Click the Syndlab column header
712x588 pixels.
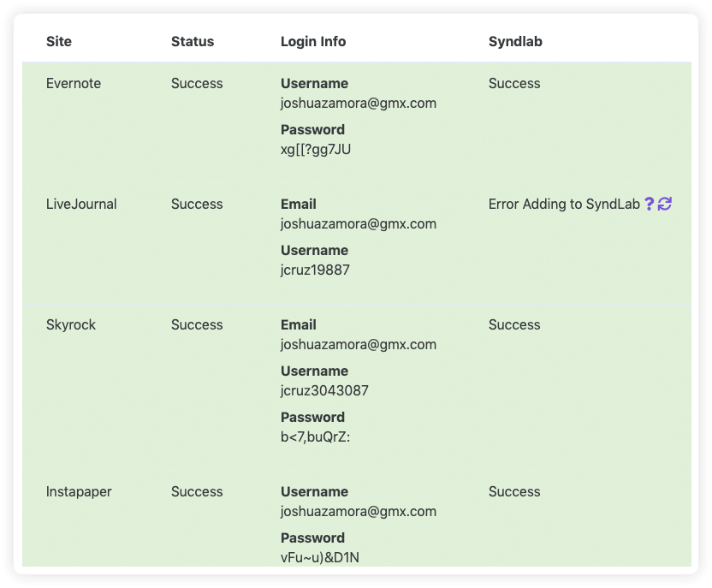point(515,41)
